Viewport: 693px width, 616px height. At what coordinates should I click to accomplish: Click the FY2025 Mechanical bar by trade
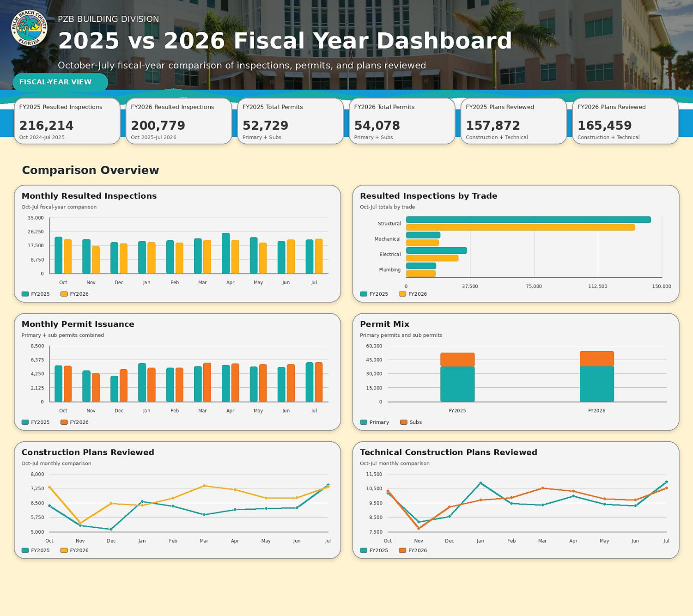tap(423, 235)
